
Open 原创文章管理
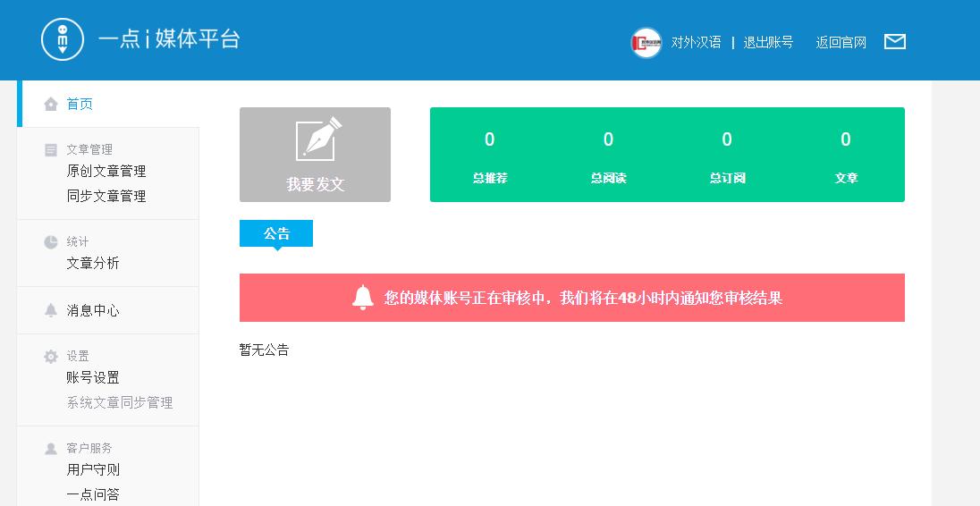click(x=106, y=171)
